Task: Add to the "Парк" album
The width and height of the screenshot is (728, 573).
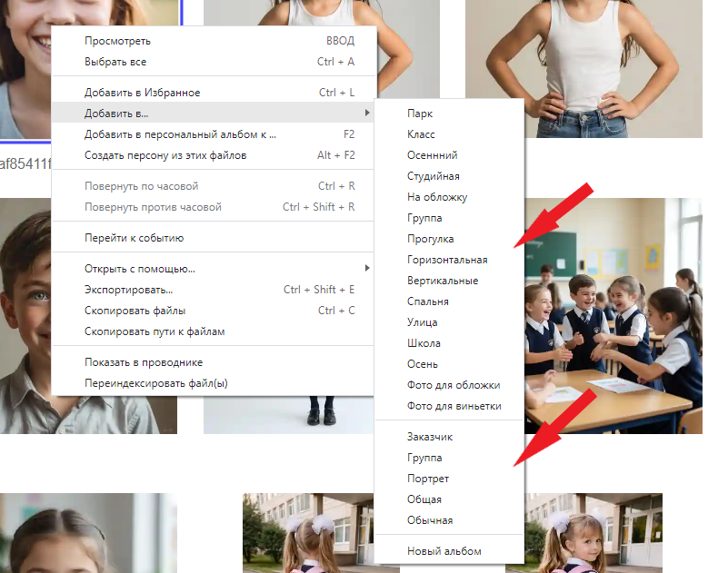Action: (420, 114)
